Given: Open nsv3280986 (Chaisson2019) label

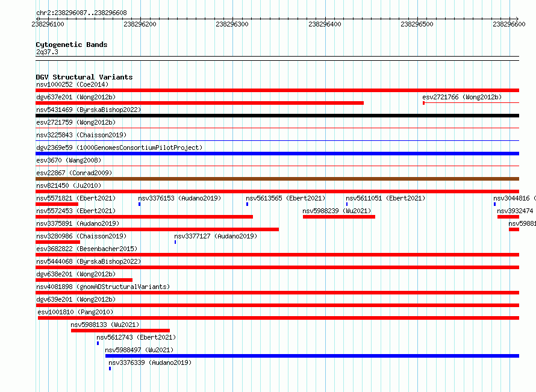Looking at the screenshot, I should tap(81, 236).
